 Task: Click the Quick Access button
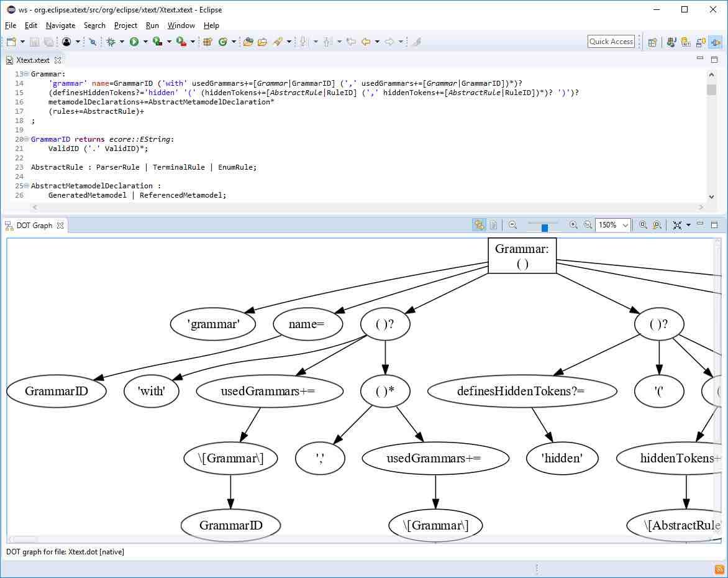[611, 41]
